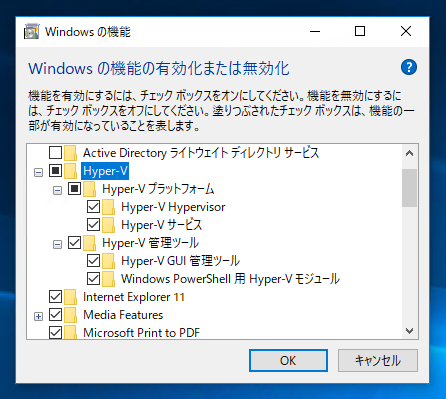Select Active Directory ライトウェイト ディレクトリ サービス label
The height and width of the screenshot is (399, 446).
tap(201, 153)
